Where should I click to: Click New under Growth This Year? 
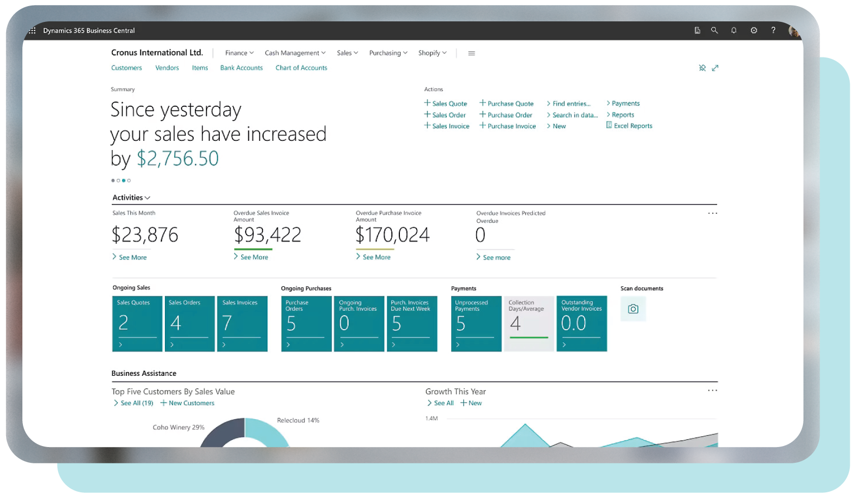pos(471,403)
